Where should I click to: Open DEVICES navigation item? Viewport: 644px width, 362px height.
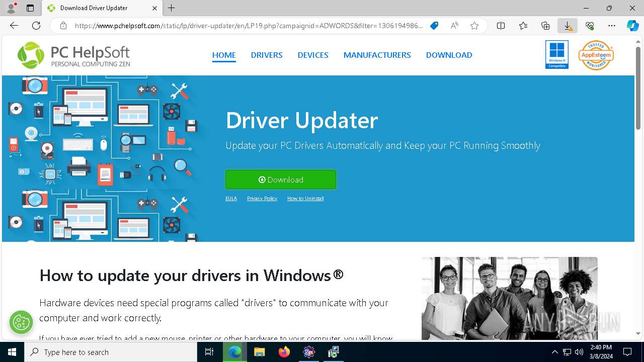point(313,55)
